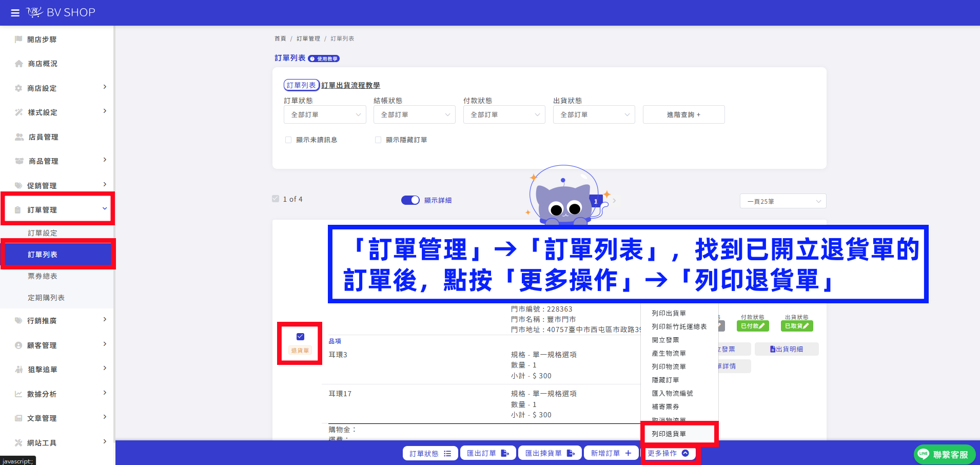Open the 訂單狀態 filter dropdown
This screenshot has width=980, height=465.
click(325, 114)
